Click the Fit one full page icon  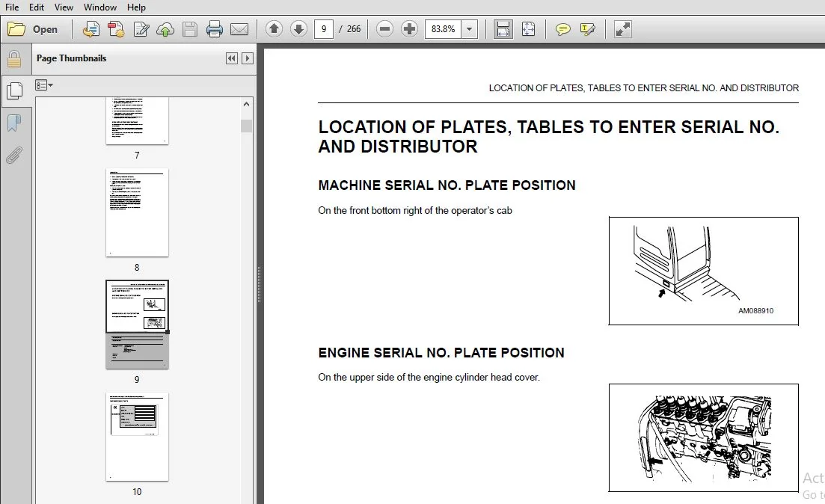[x=528, y=29]
